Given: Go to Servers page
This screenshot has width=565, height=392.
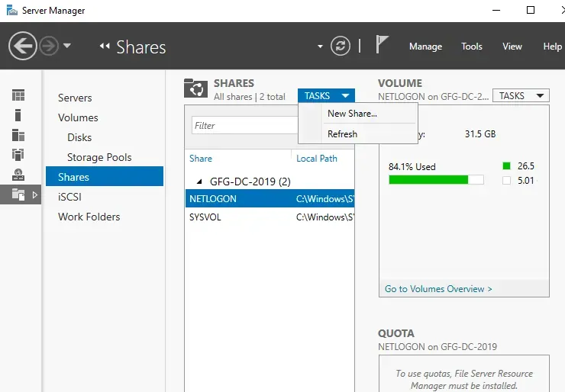Looking at the screenshot, I should click(75, 98).
